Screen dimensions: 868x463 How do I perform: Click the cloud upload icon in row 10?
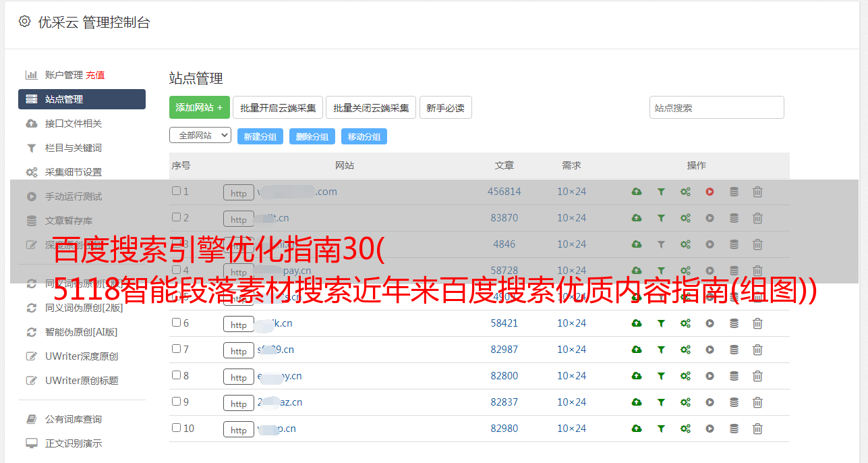(x=637, y=429)
